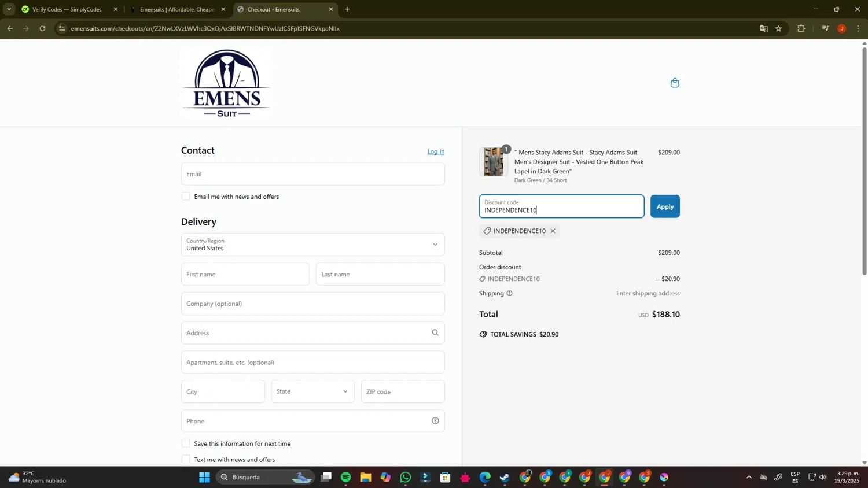
Task: Open Task View from the taskbar
Action: (326, 477)
